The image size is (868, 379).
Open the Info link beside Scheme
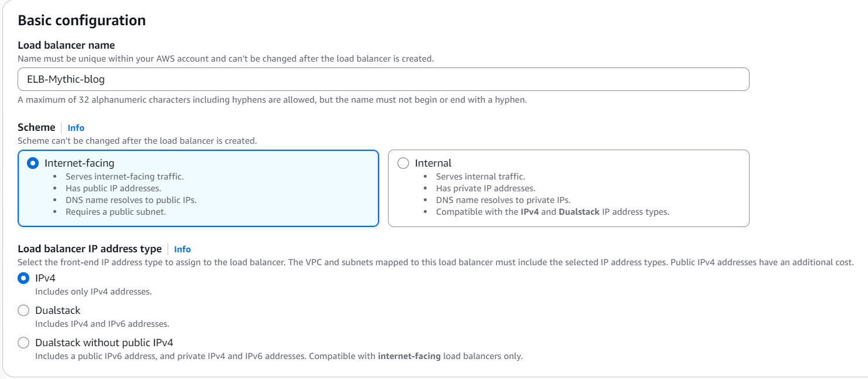tap(76, 127)
